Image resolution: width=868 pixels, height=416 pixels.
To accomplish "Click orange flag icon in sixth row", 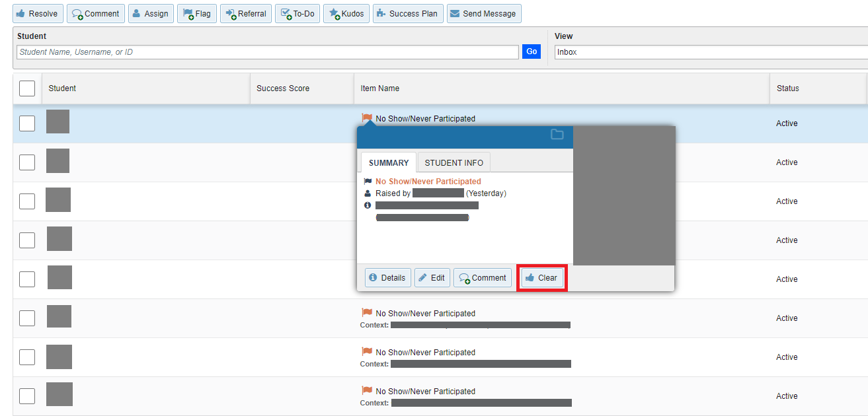I will coord(367,313).
